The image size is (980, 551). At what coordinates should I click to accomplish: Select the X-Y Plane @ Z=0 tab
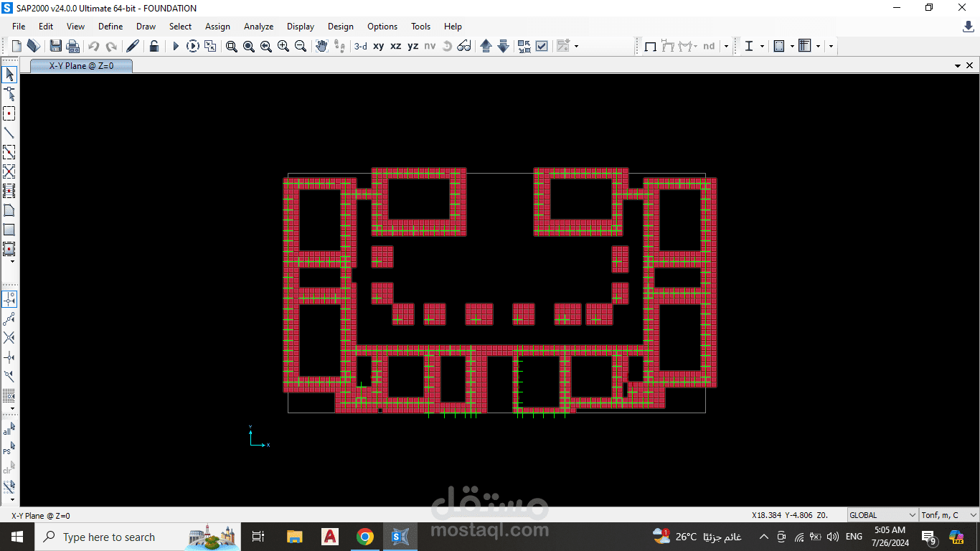(x=81, y=65)
